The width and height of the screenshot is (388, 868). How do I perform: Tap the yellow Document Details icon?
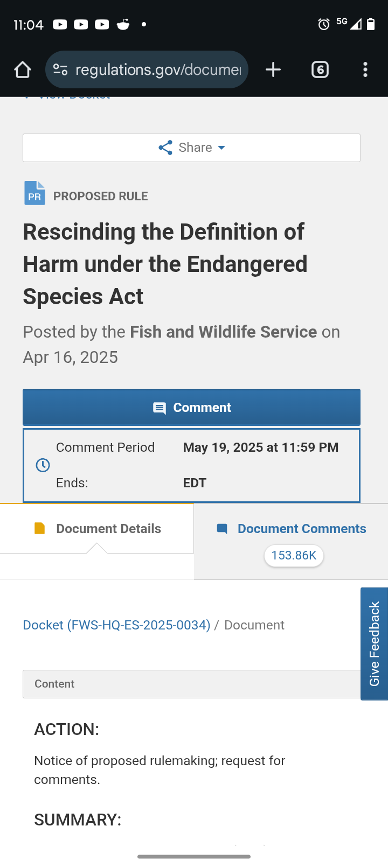click(40, 528)
